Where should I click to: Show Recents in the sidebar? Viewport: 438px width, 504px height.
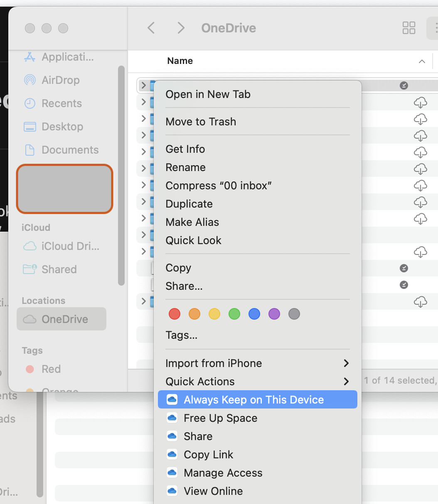tap(53, 103)
